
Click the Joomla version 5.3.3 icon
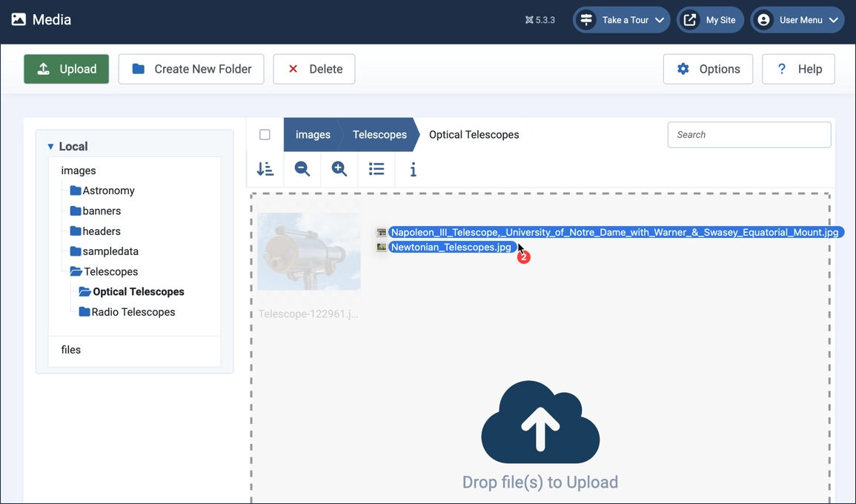tap(529, 20)
